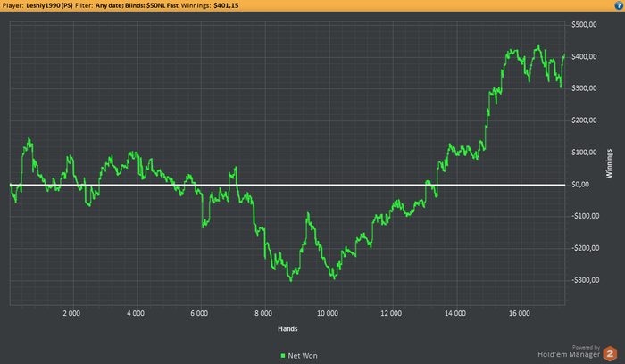
Task: Click the -$200,00 axis label
Action: [585, 248]
